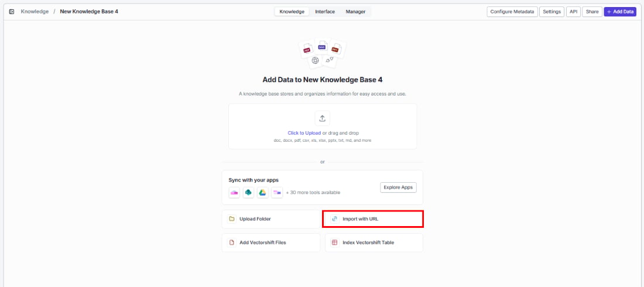The width and height of the screenshot is (644, 287).
Task: Select Add Vectorshift Files option
Action: (x=271, y=242)
